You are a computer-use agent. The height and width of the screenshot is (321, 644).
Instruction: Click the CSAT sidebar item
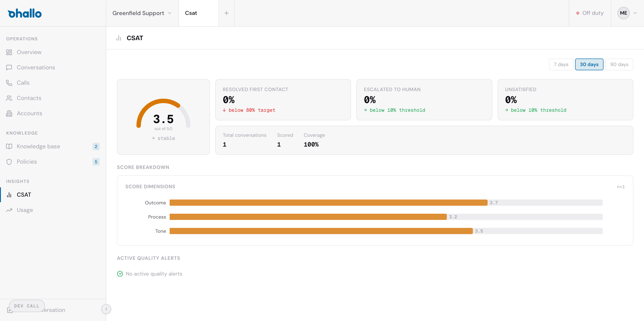pos(53,195)
